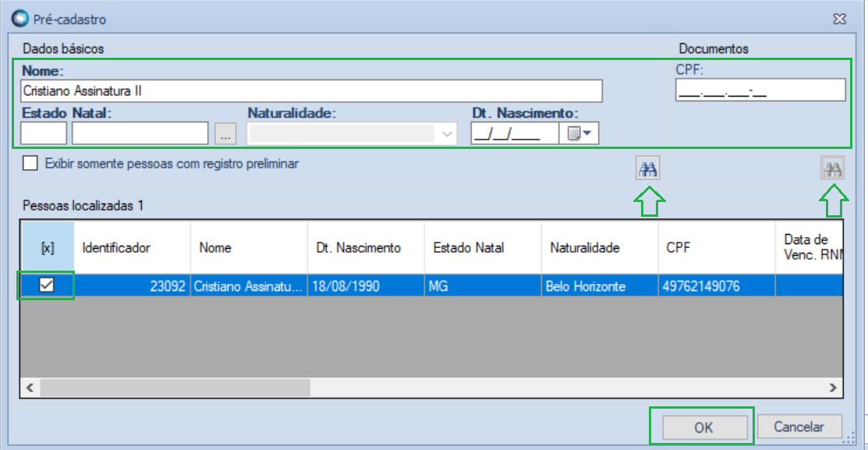Click the binoculars search icon for basic data
Viewport: 868px width, 450px height.
647,168
